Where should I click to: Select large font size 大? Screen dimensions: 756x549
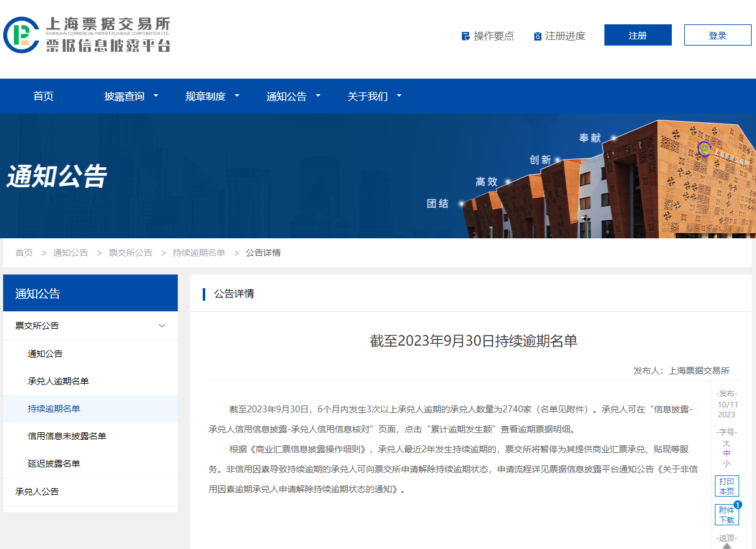pos(727,444)
